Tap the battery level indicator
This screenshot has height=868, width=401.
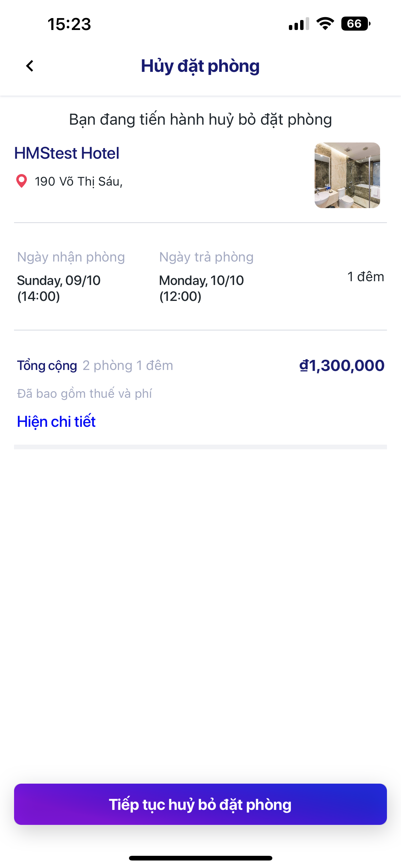tap(355, 24)
